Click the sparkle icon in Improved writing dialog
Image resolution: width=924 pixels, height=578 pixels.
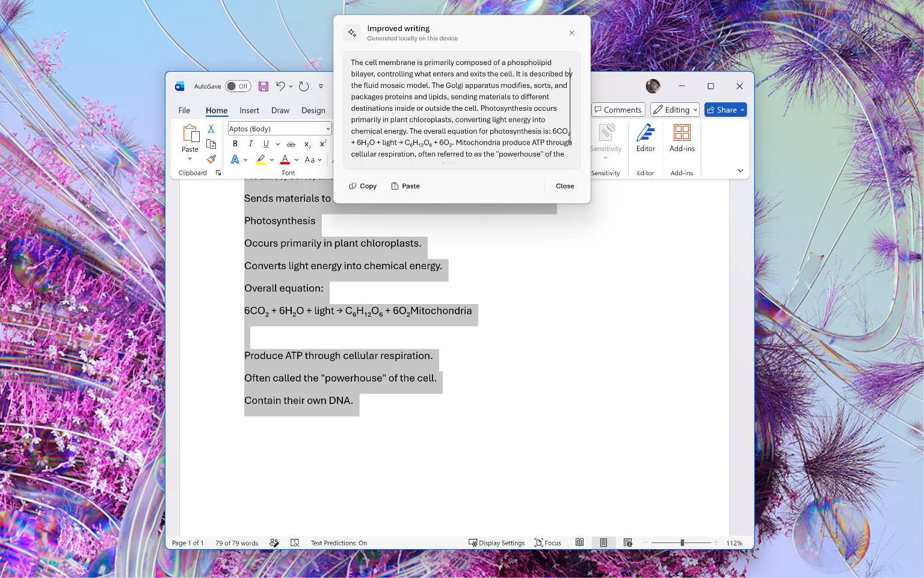352,33
